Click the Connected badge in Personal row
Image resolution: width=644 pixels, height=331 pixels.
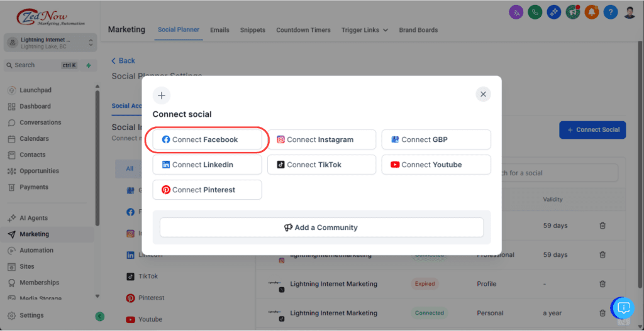pyautogui.click(x=429, y=313)
